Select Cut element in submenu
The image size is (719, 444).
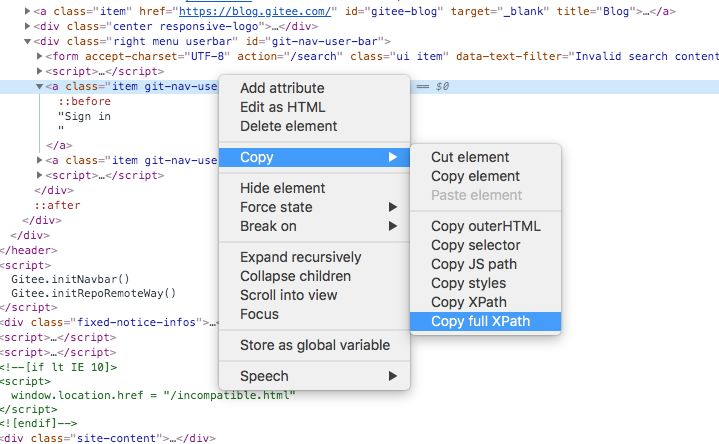pyautogui.click(x=470, y=157)
